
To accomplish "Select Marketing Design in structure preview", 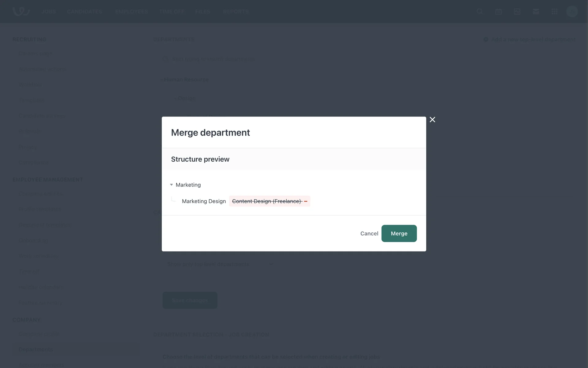I will pyautogui.click(x=204, y=201).
